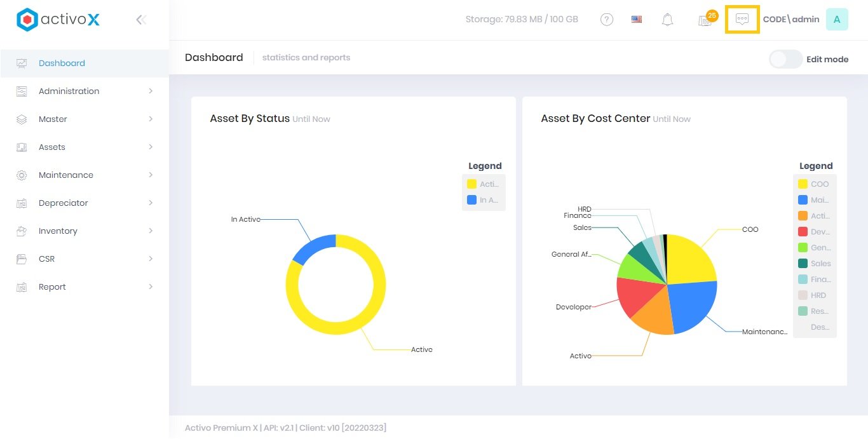Enable Edit mode toggle switch
This screenshot has width=868, height=439.
coord(785,59)
